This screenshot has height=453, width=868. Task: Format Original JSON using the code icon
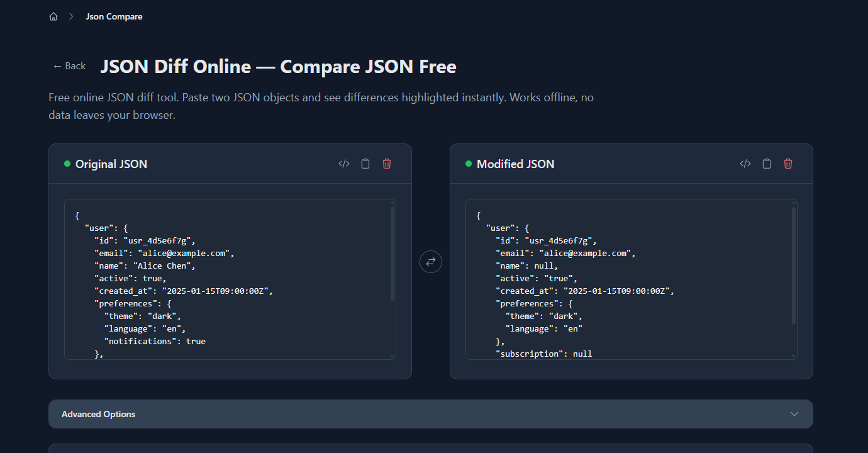click(x=343, y=163)
